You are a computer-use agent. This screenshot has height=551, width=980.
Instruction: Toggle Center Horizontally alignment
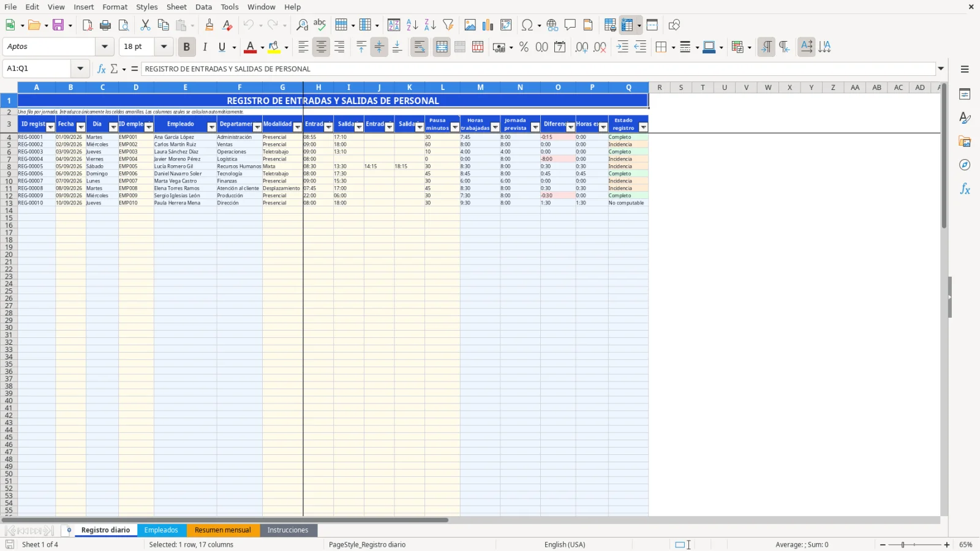321,47
